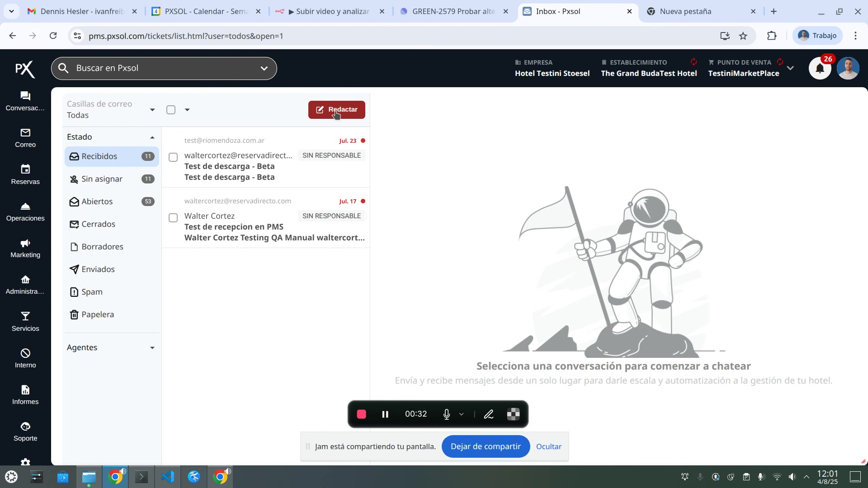This screenshot has width=868, height=488.
Task: Open the Reservas calendar icon
Action: tap(25, 169)
